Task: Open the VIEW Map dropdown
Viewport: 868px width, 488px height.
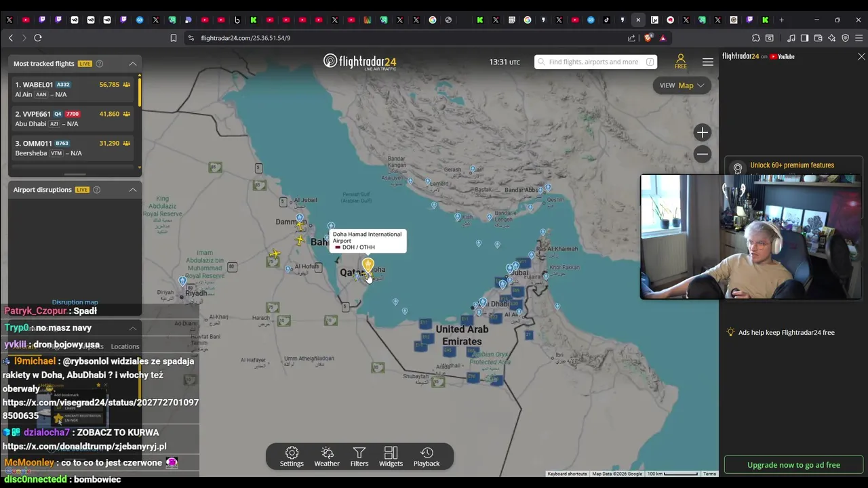Action: [682, 85]
